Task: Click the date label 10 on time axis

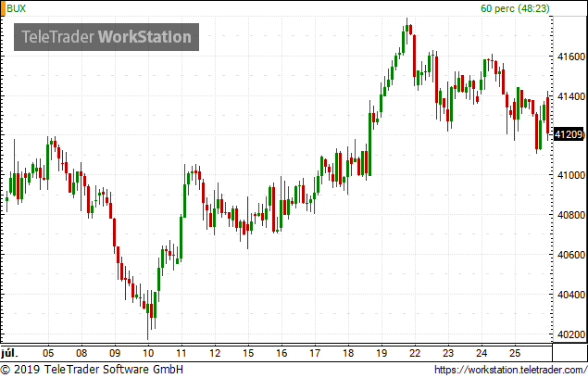Action: point(148,353)
